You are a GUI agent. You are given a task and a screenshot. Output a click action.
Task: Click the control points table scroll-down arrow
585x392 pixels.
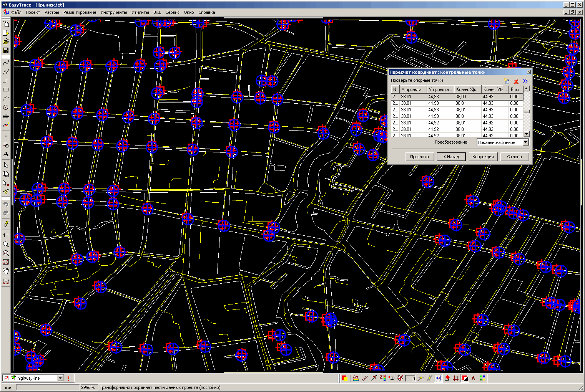527,134
